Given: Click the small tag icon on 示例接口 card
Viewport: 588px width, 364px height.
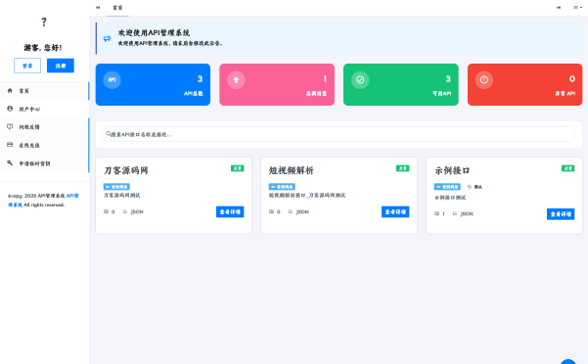Looking at the screenshot, I should click(470, 187).
